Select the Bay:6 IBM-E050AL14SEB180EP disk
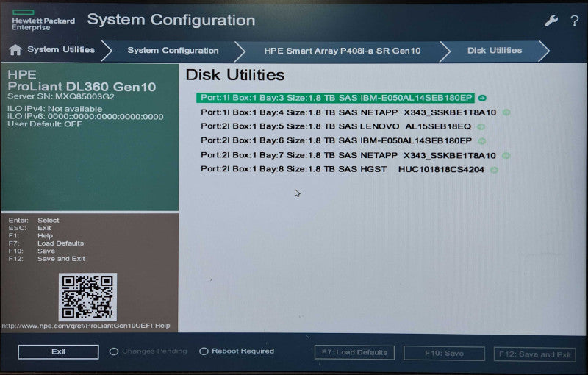Screen dimensions: 588x375 pos(336,140)
